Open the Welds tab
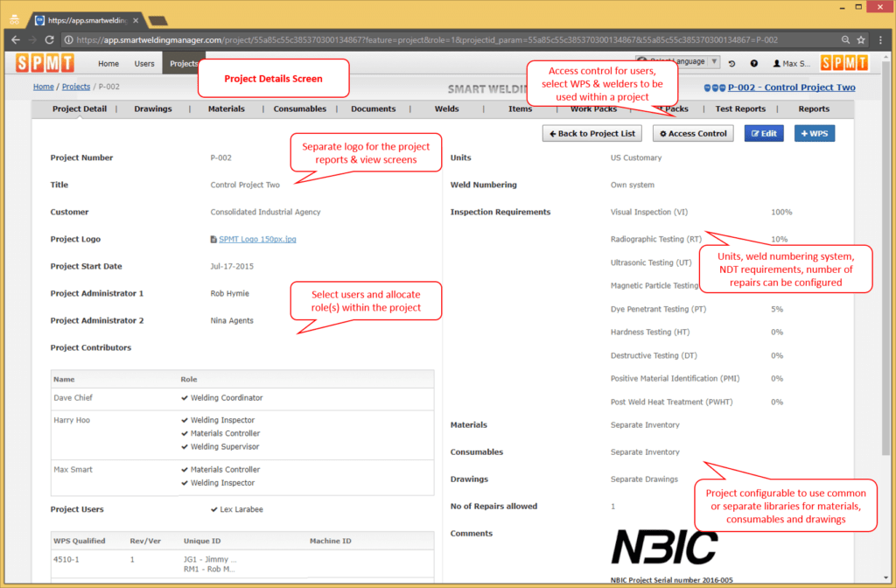896x588 pixels. [447, 108]
